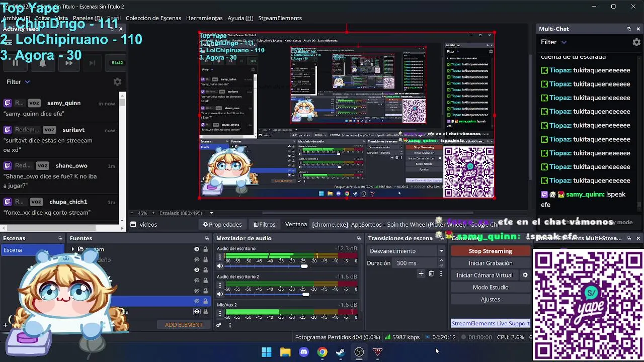The image size is (644, 362).
Task: Toggle lock on the last source
Action: 205,311
